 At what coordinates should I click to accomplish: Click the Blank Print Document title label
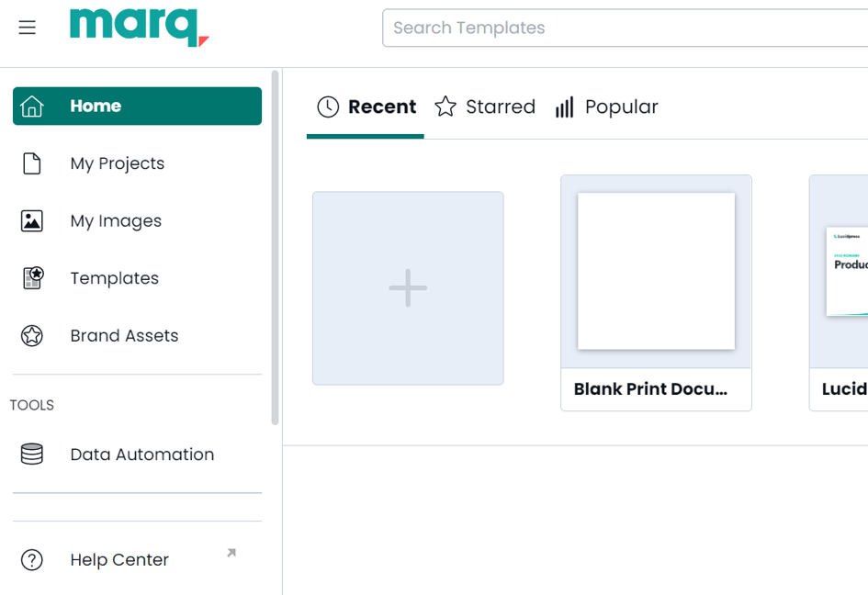(650, 389)
